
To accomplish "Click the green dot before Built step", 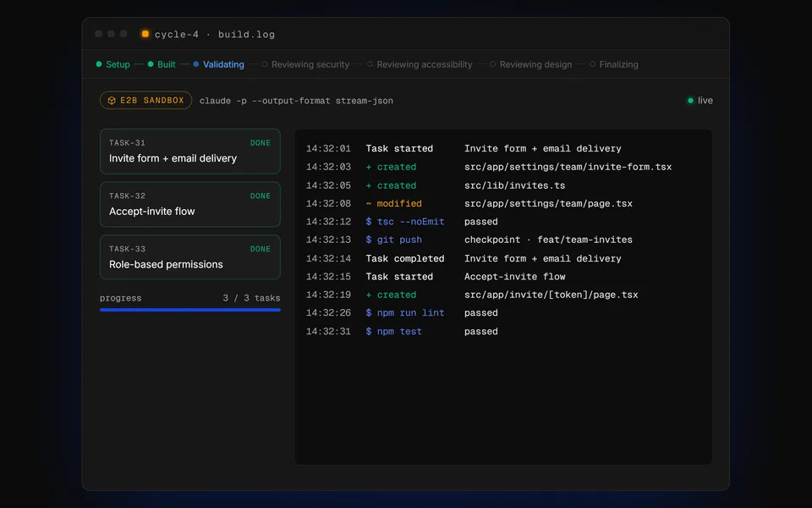I will coord(151,64).
